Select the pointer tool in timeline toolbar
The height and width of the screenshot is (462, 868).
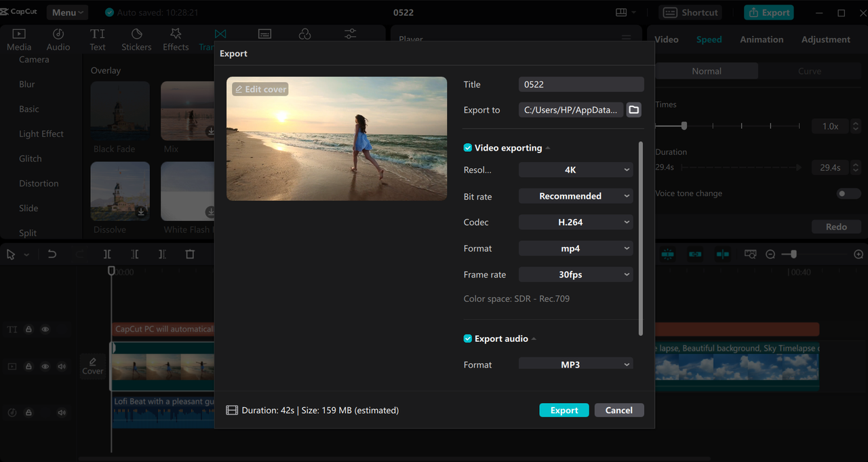[x=11, y=254]
